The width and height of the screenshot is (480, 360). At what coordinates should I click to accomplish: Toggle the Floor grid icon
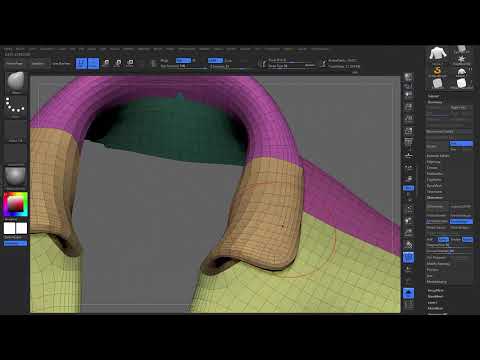click(x=408, y=155)
